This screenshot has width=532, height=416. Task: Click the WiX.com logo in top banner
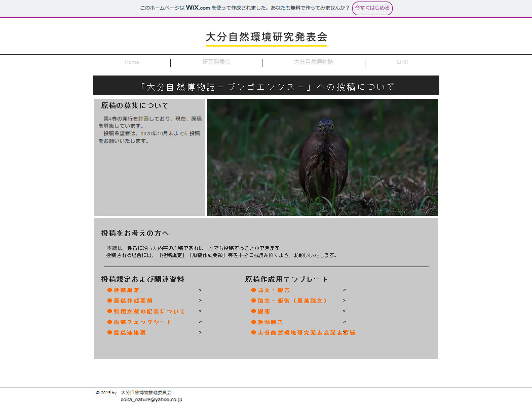click(x=198, y=8)
